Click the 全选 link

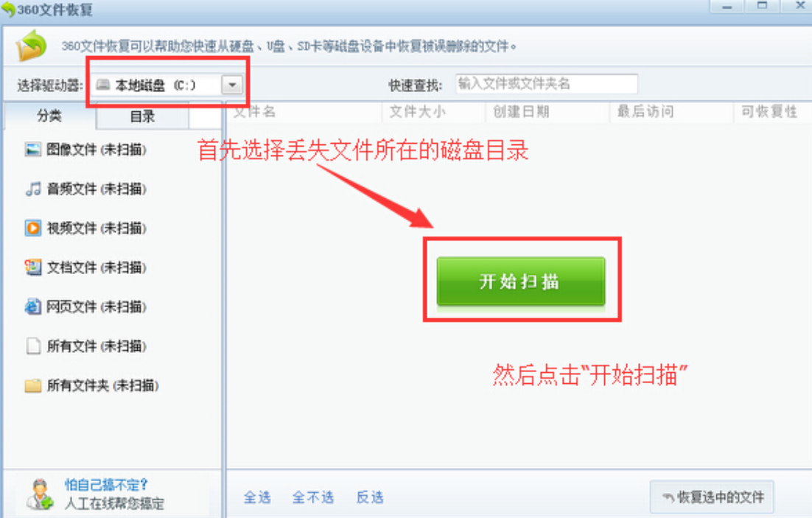(257, 498)
